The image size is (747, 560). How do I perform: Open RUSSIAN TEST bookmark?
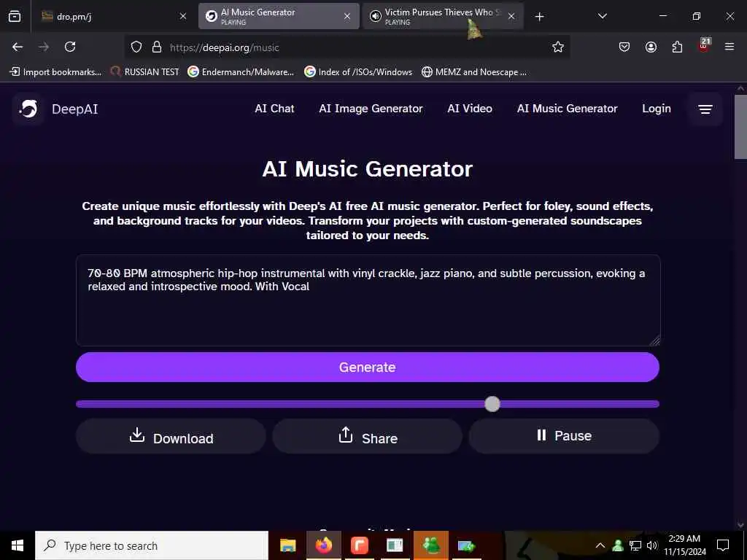pos(145,72)
